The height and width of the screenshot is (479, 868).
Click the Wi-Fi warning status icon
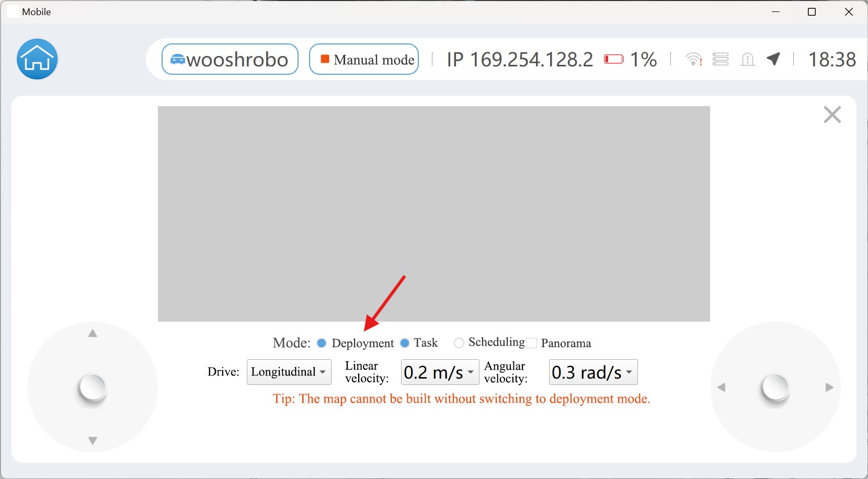click(x=693, y=59)
